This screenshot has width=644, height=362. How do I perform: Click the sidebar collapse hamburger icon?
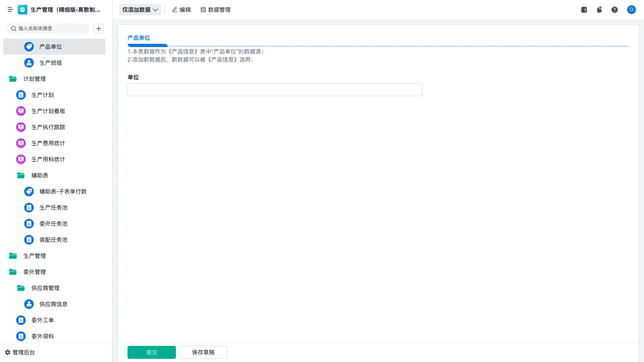point(10,10)
